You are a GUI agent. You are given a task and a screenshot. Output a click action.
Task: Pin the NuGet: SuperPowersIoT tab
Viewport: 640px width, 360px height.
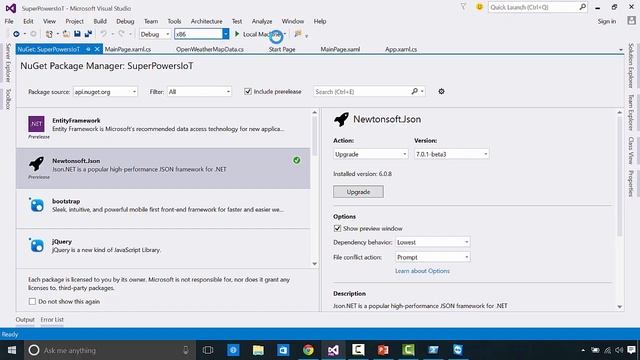pos(88,49)
